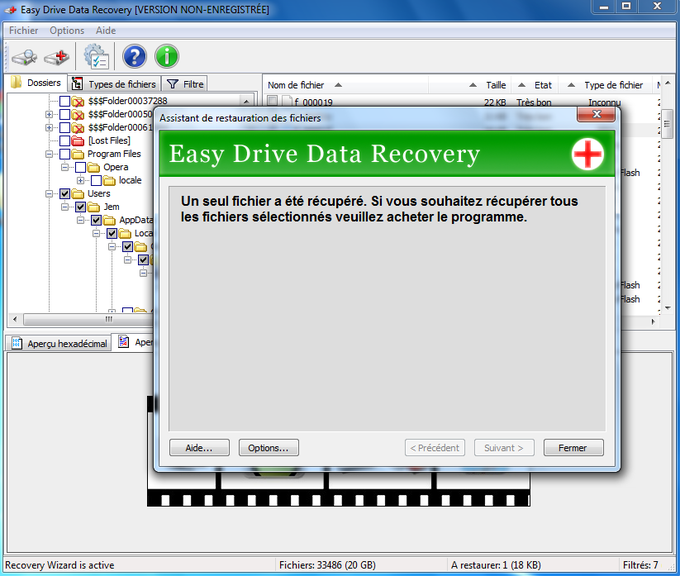Click the deleted folder icon of $$$Folder00037288
The height and width of the screenshot is (576, 680).
click(78, 101)
